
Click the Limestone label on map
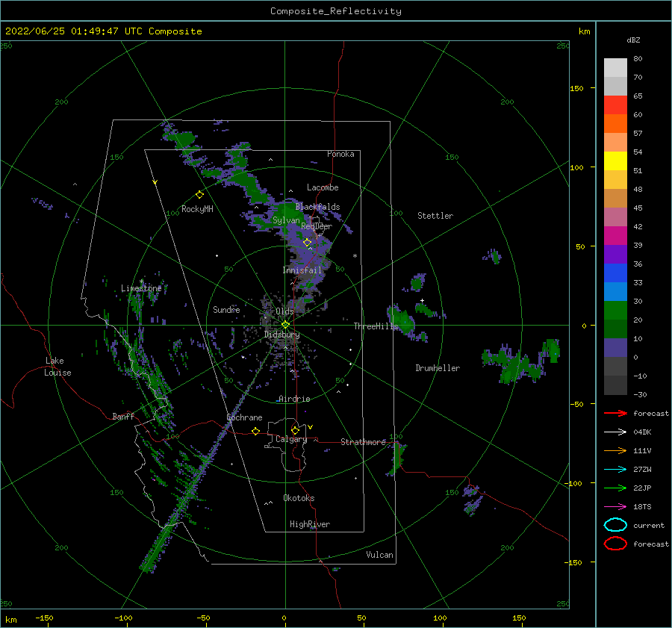click(141, 288)
